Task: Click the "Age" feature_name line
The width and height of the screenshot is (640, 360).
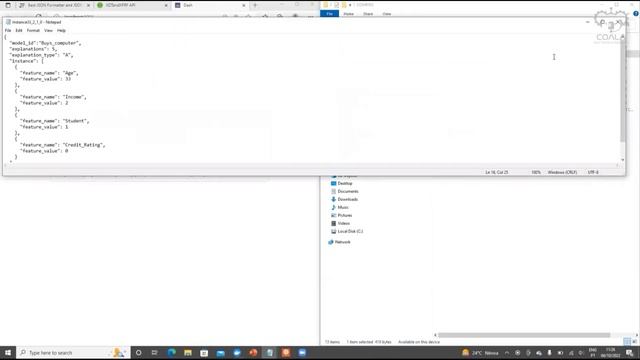Action: point(49,73)
